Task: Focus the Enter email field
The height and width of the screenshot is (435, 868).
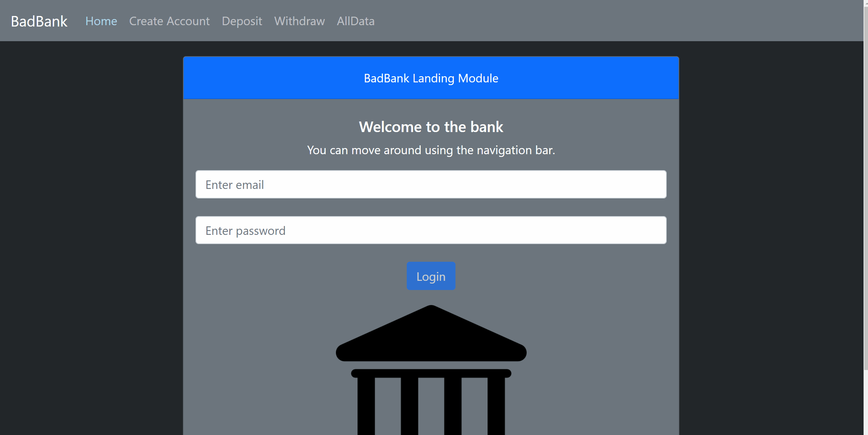Action: (431, 184)
